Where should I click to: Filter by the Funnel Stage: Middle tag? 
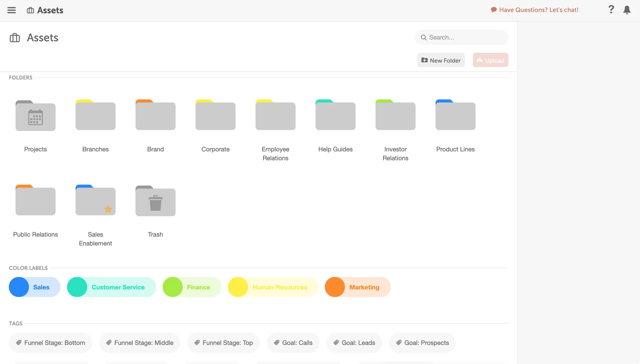point(140,343)
